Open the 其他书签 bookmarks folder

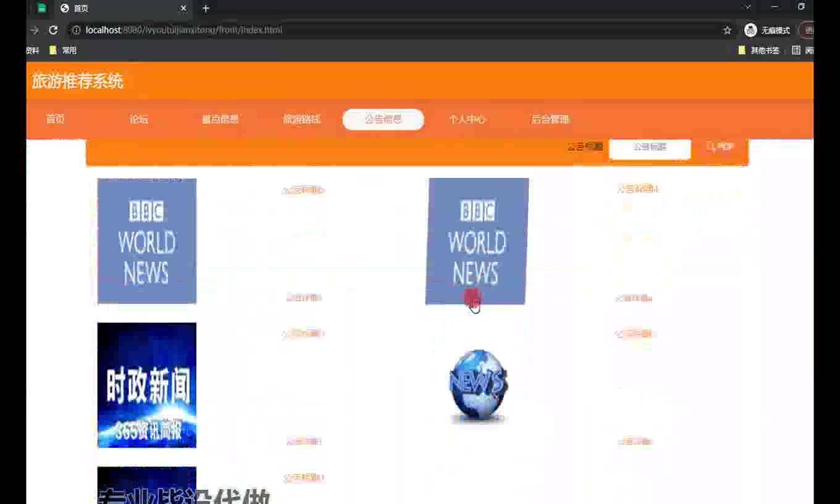click(x=759, y=51)
